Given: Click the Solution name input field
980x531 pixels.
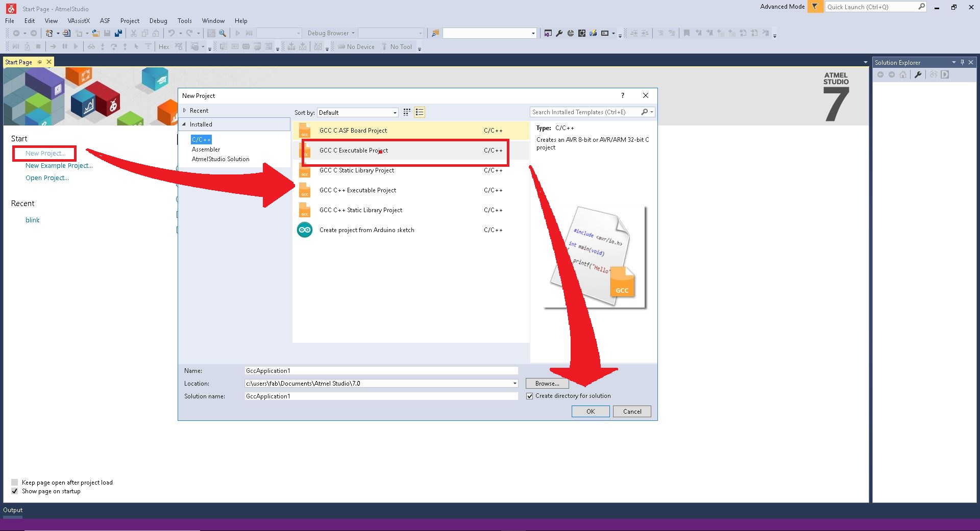Looking at the screenshot, I should 381,396.
